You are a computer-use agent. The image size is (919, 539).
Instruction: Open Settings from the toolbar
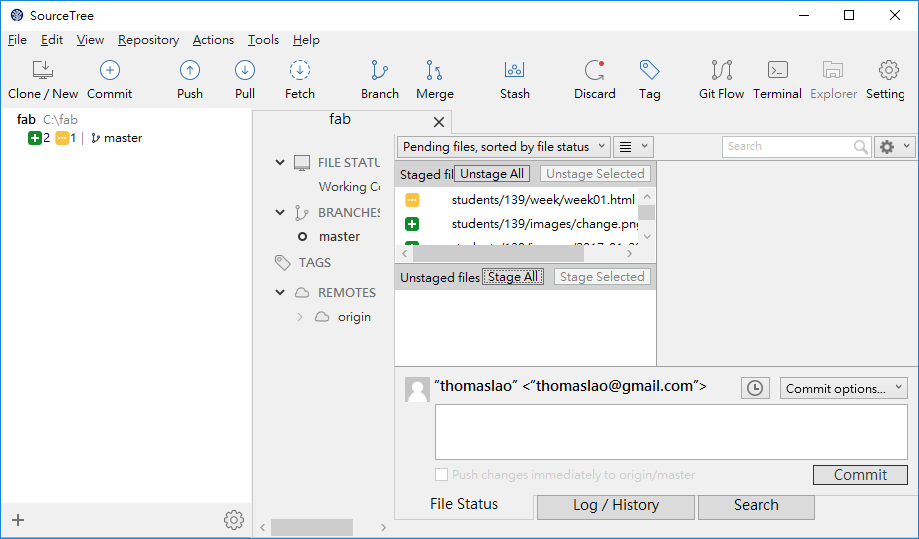(x=889, y=70)
